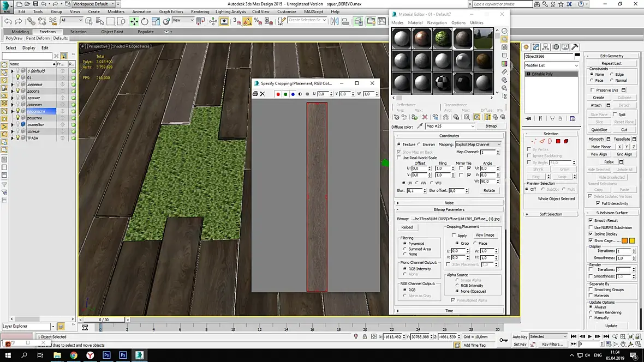Open the Rendering menu
This screenshot has width=644, height=362.
pyautogui.click(x=200, y=11)
